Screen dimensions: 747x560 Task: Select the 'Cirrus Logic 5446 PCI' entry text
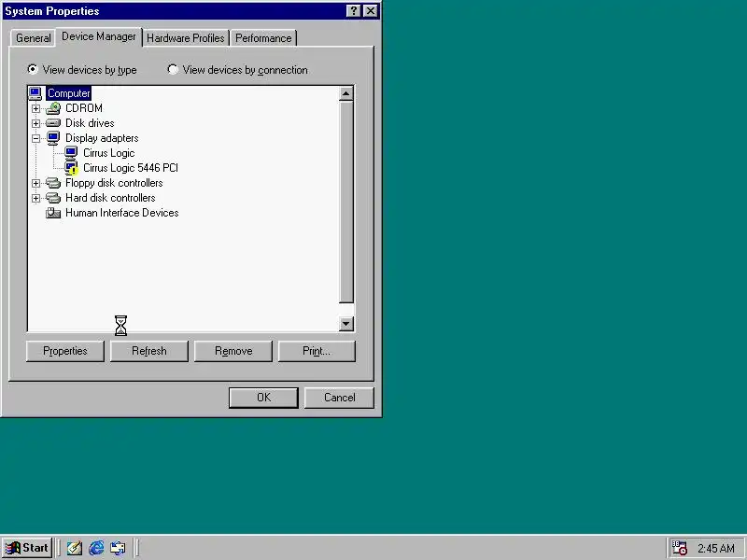131,168
